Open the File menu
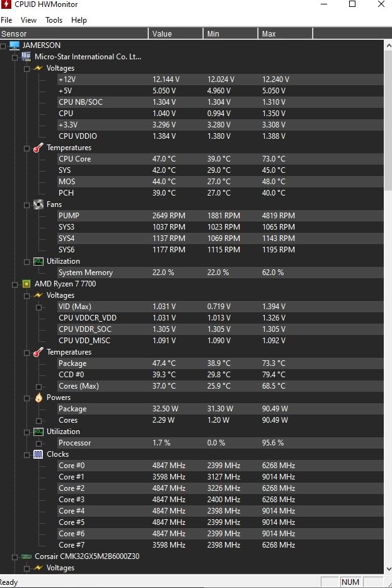The height and width of the screenshot is (588, 392). click(x=6, y=20)
